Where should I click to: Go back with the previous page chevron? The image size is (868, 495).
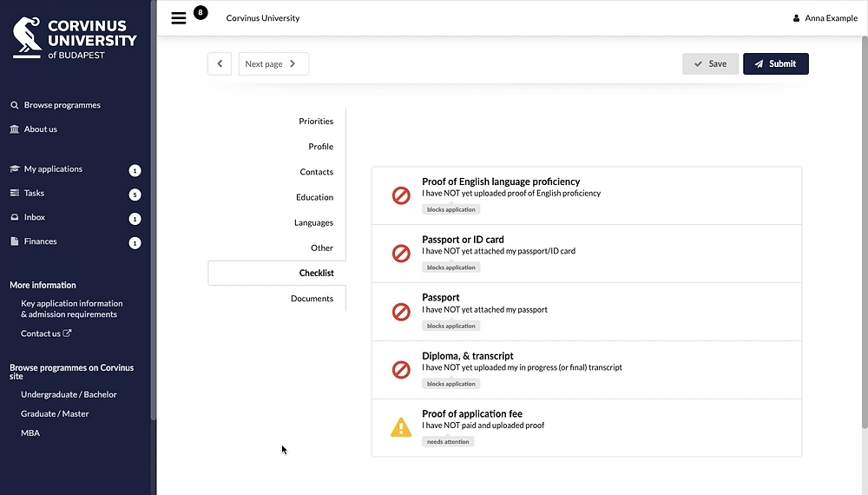[220, 63]
